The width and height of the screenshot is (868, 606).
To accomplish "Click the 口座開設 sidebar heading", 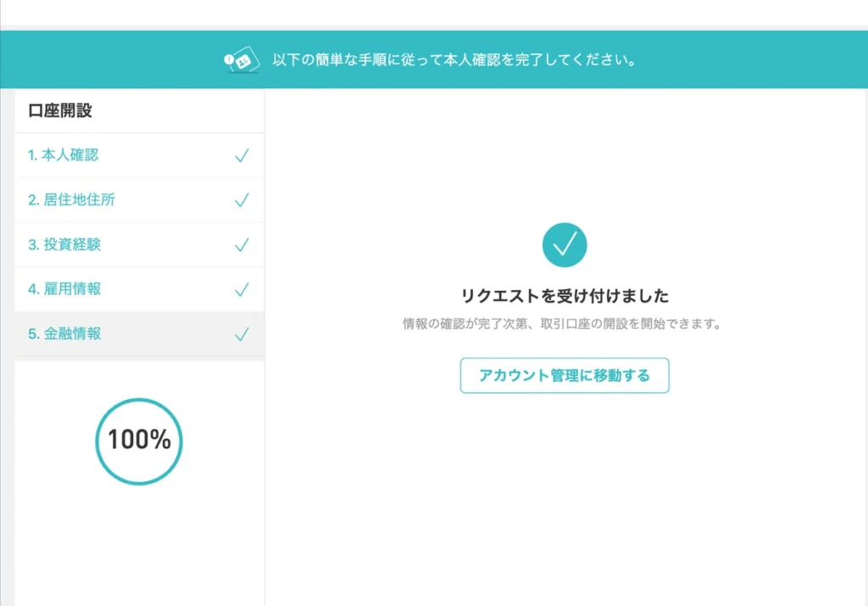I will coord(60,111).
